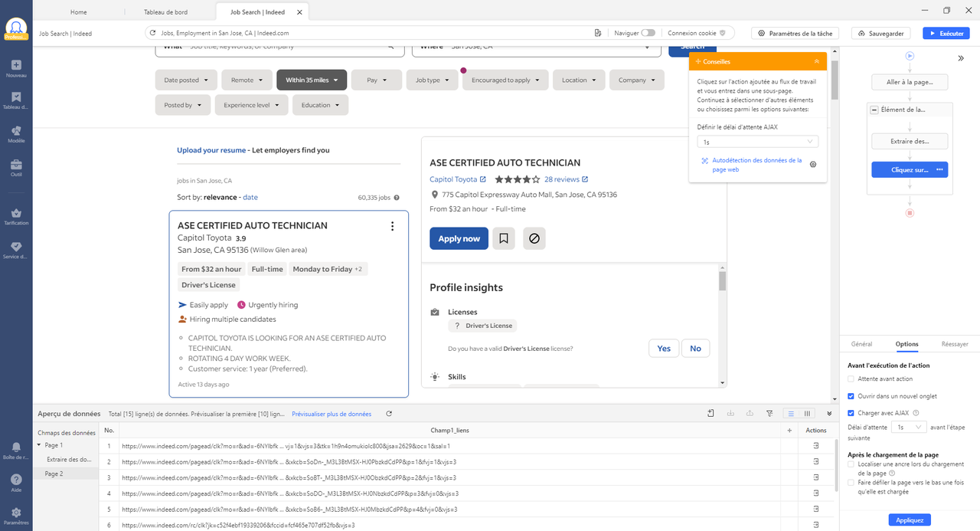Switch to the Tableau de bord tab
Viewport: 980px width, 531px height.
(165, 12)
